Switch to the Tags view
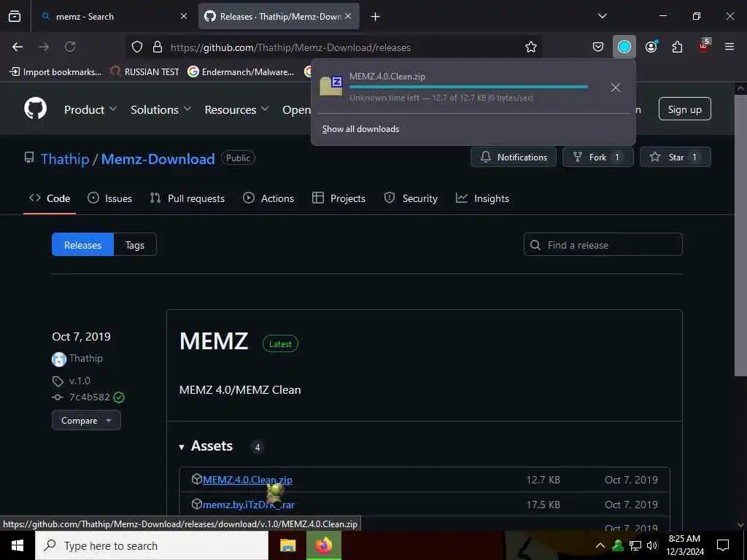This screenshot has width=747, height=560. 135,245
